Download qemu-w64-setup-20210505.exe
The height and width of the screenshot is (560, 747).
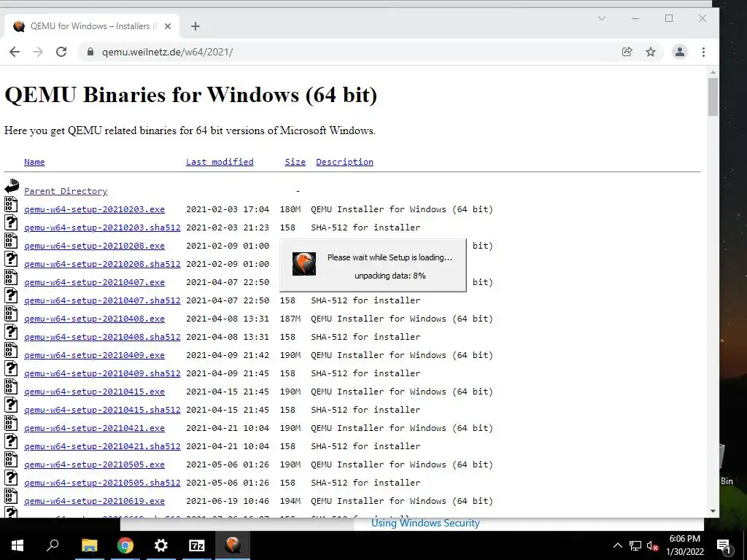point(94,464)
